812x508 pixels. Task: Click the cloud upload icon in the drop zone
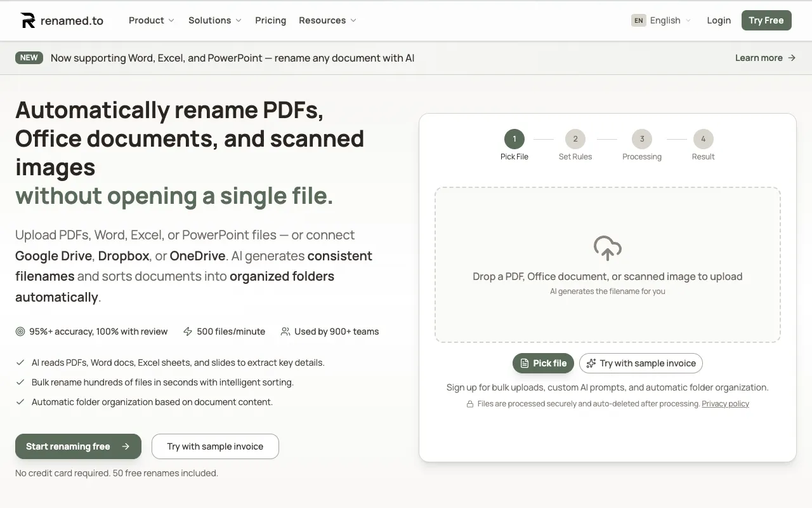tap(607, 248)
